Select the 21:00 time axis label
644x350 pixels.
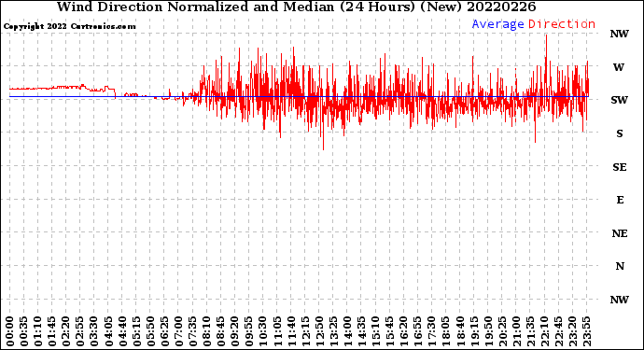pos(516,331)
